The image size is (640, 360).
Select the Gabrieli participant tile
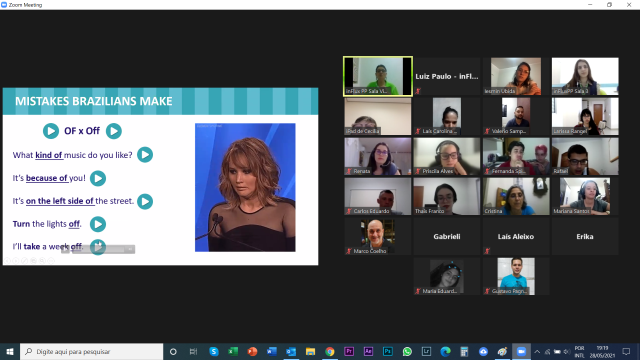[x=447, y=236]
